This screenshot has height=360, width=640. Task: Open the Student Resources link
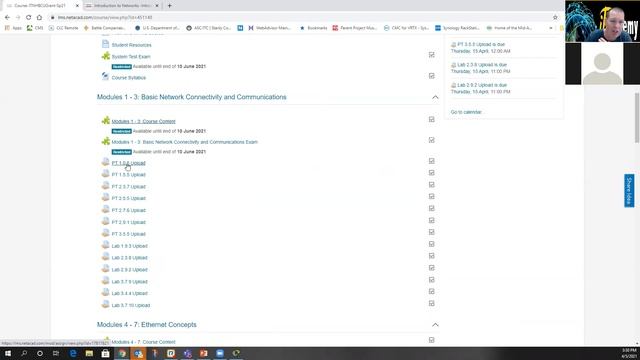[131, 45]
